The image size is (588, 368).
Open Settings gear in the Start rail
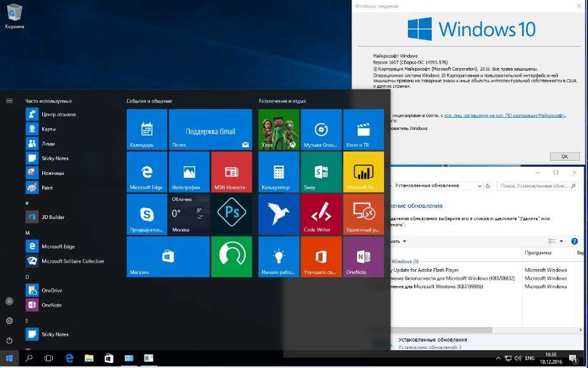[x=9, y=321]
